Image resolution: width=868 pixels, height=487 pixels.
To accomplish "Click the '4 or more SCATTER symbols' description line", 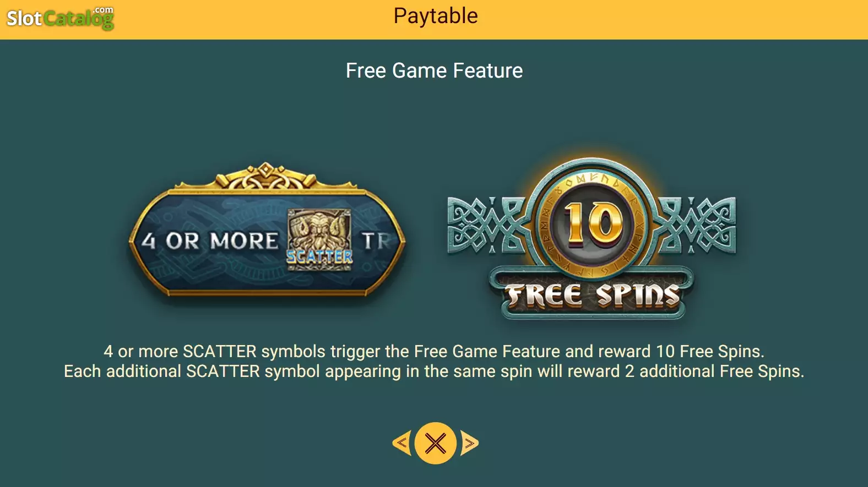I will pyautogui.click(x=434, y=351).
